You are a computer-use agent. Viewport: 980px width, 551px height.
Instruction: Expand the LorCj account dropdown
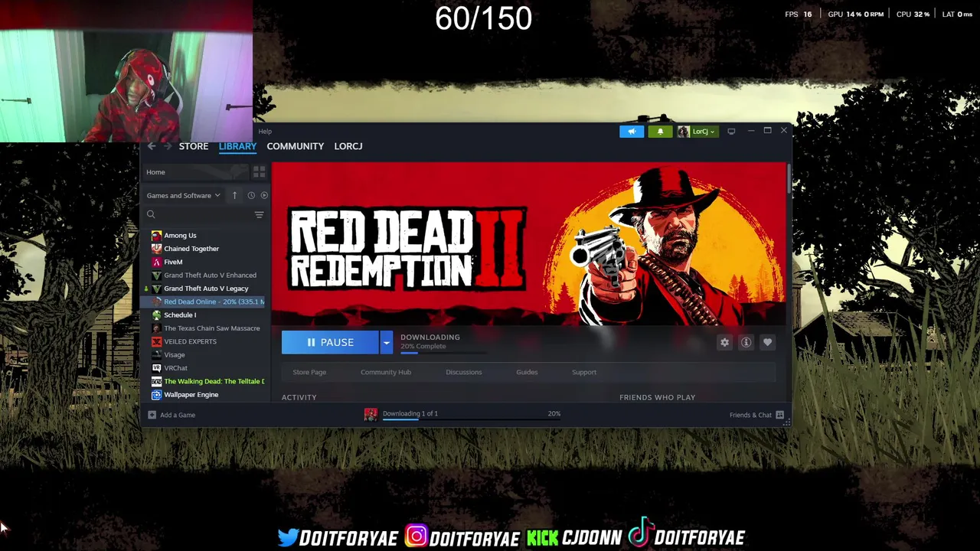click(x=697, y=132)
